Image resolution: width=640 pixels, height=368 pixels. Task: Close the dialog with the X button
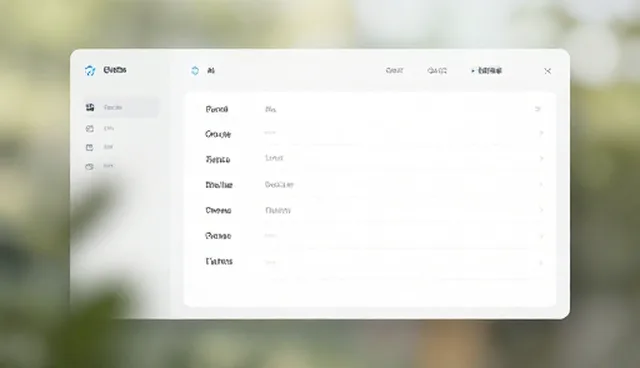[548, 71]
